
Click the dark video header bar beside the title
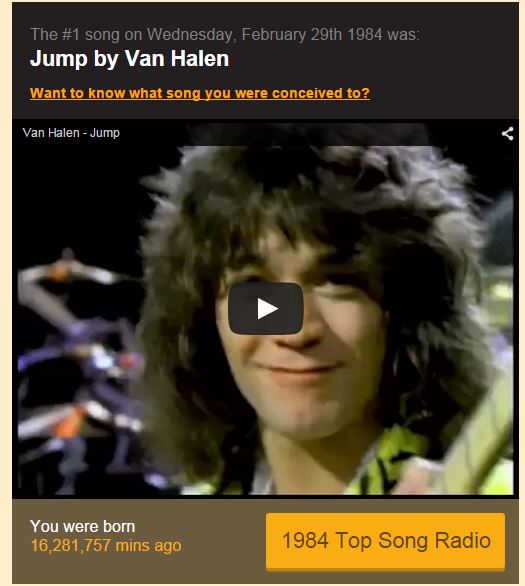click(310, 133)
